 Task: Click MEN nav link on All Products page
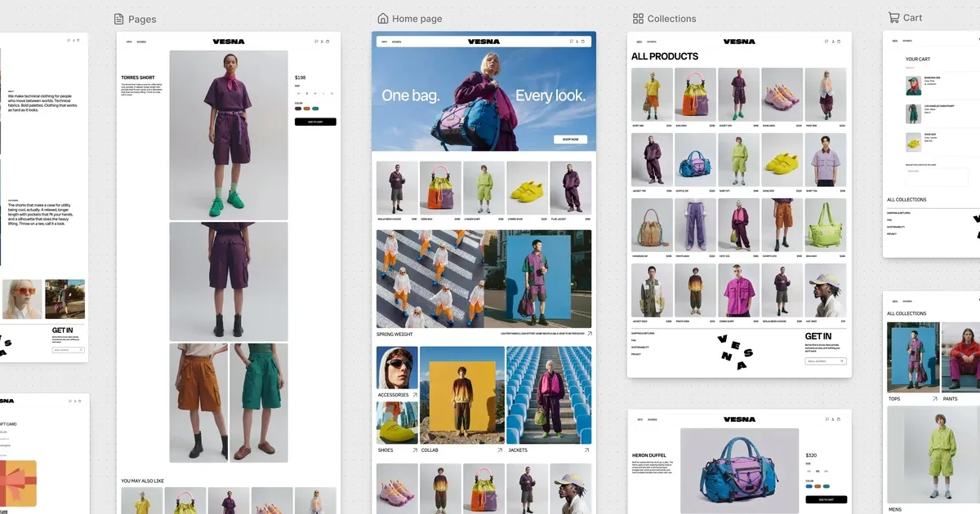coord(639,42)
